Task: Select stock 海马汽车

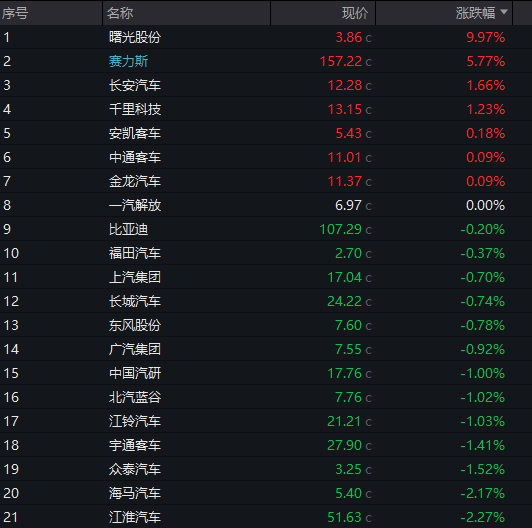Action: pyautogui.click(x=135, y=493)
